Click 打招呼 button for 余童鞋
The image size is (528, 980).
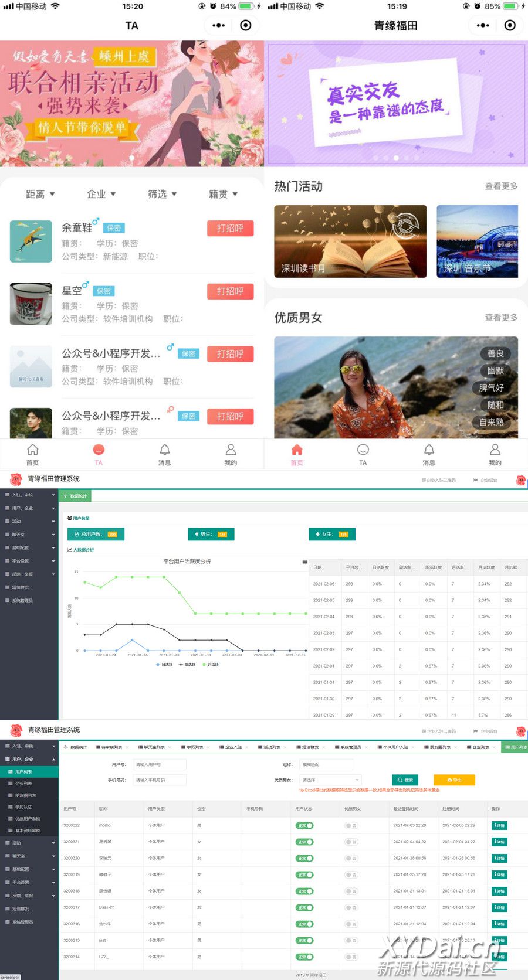point(230,228)
